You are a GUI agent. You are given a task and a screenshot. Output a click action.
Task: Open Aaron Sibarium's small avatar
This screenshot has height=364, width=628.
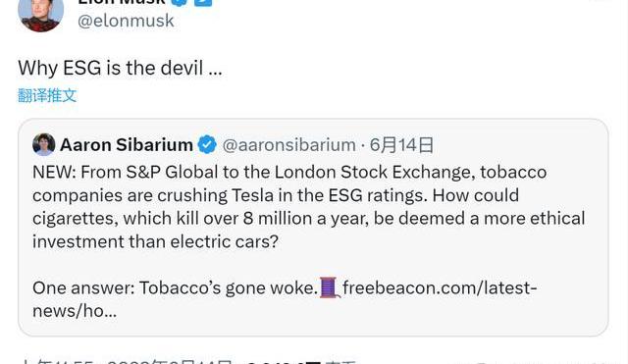point(43,144)
